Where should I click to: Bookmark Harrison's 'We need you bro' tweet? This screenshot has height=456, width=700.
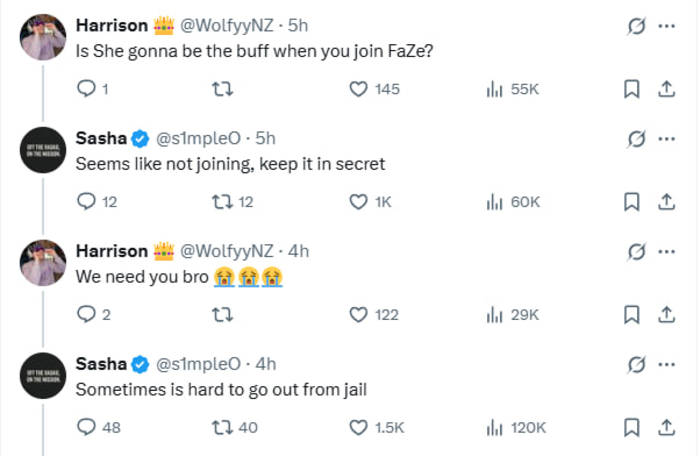click(631, 315)
